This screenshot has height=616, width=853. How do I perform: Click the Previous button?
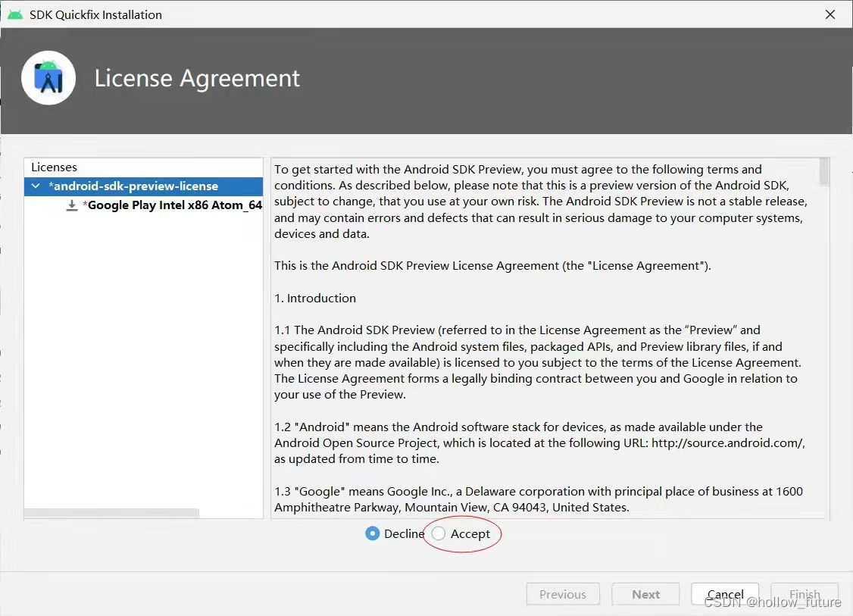pyautogui.click(x=563, y=594)
